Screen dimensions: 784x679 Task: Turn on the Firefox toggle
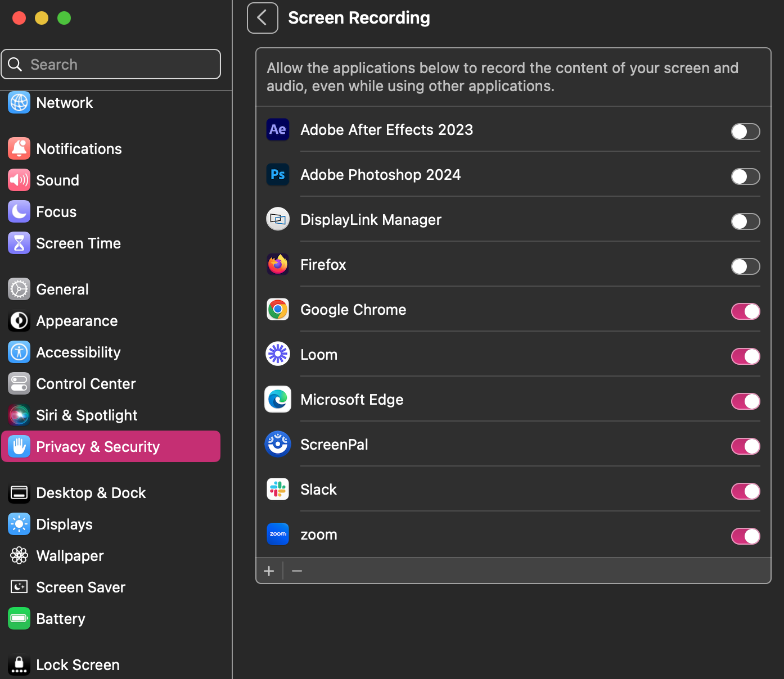pyautogui.click(x=746, y=266)
